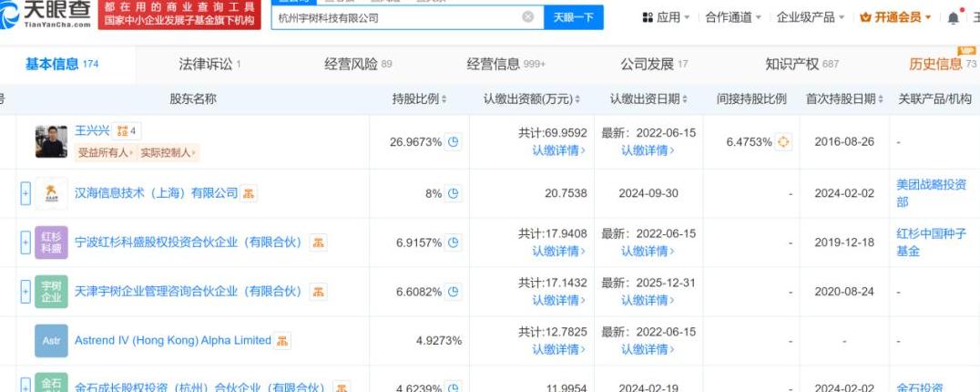The image size is (980, 392).
Task: Click the Astr logo tile
Action: 51,341
